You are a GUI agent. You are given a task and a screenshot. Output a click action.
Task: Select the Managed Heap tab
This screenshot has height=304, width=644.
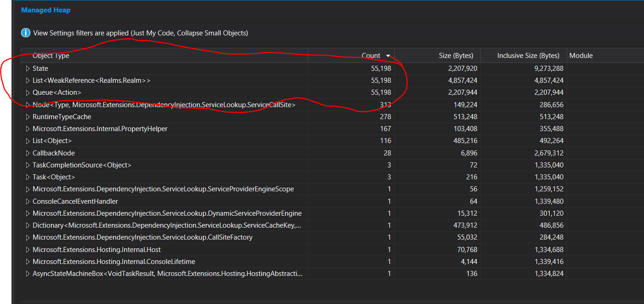point(46,10)
